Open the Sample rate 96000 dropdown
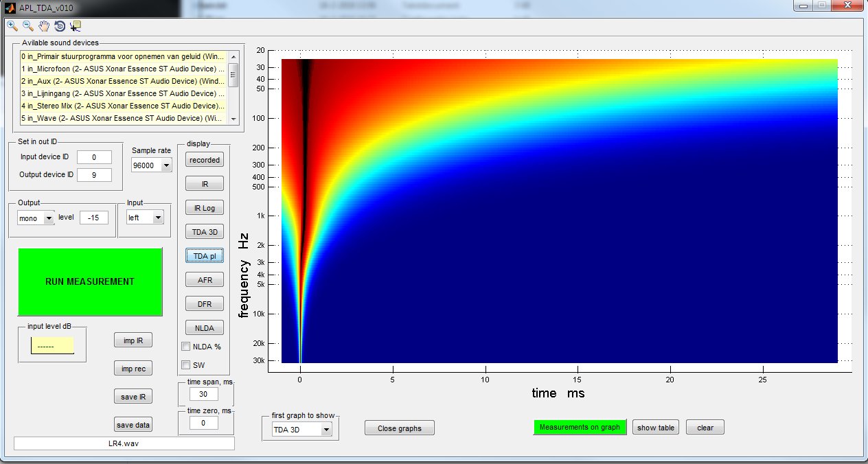 pyautogui.click(x=151, y=165)
